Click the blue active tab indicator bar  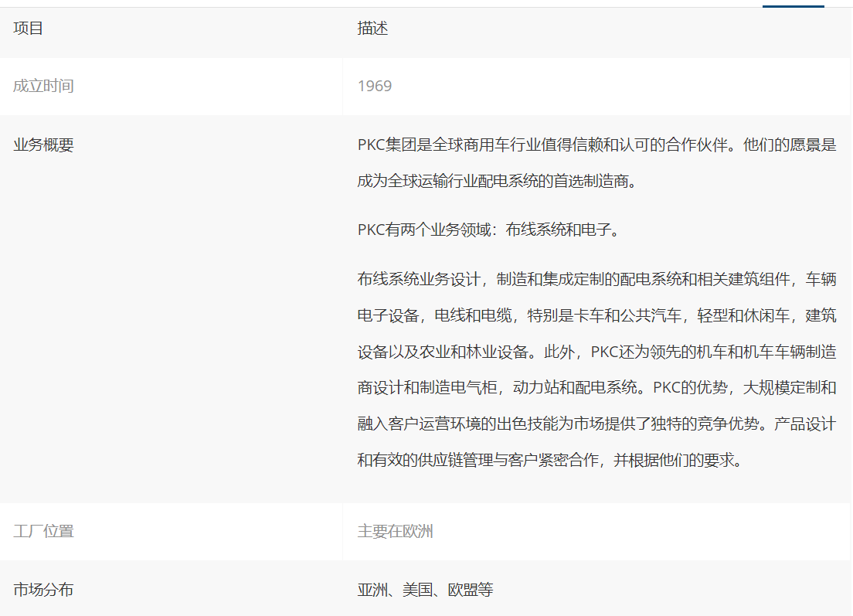pyautogui.click(x=793, y=5)
